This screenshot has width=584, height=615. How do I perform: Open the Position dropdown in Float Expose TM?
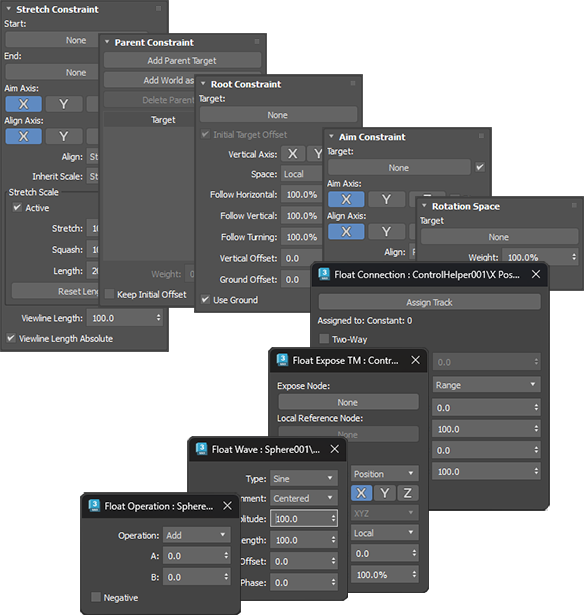coord(385,473)
